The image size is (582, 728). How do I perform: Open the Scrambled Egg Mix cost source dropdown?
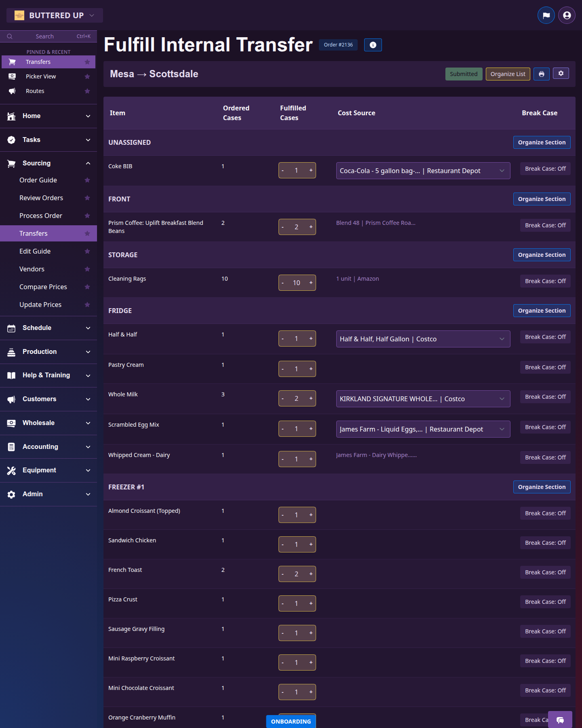[x=423, y=429]
